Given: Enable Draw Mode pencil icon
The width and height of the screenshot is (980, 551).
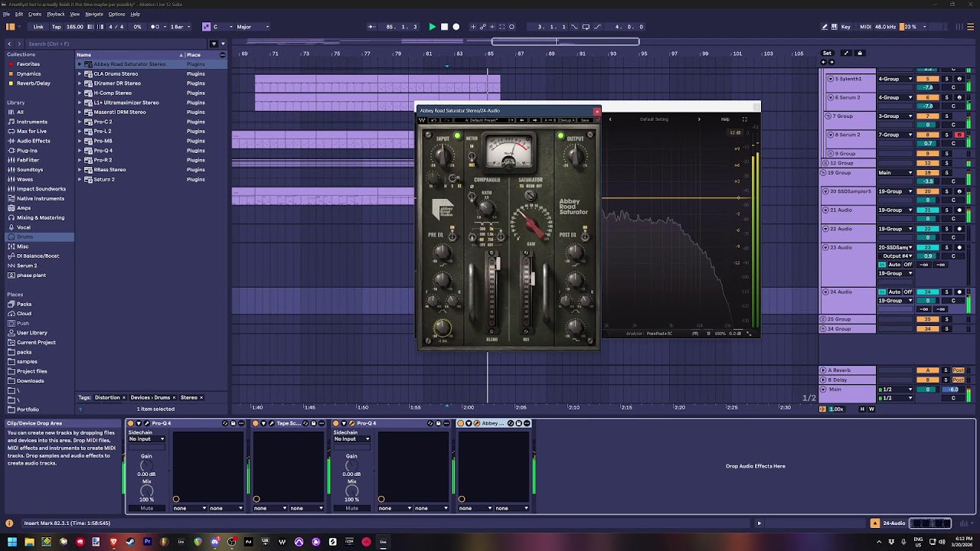Looking at the screenshot, I should [x=825, y=27].
